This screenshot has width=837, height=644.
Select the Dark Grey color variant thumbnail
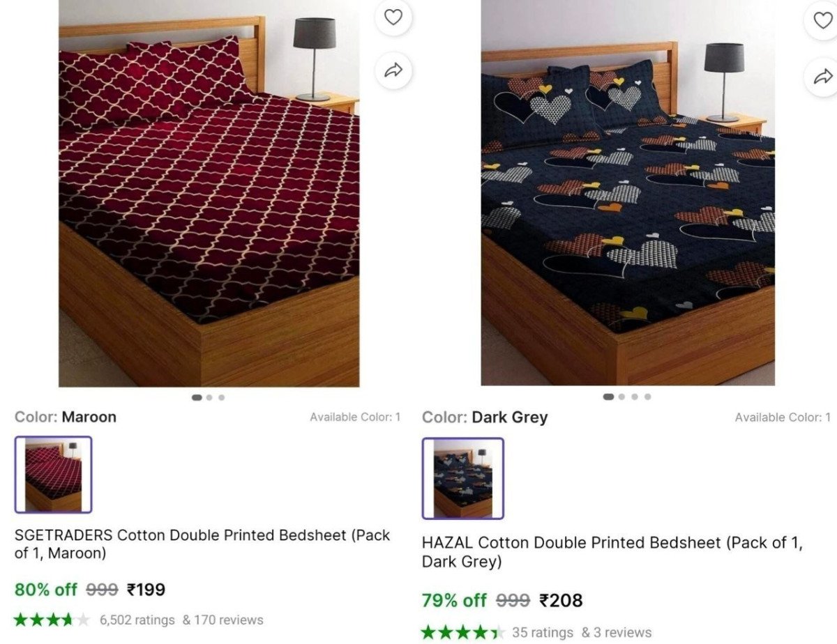click(x=462, y=480)
